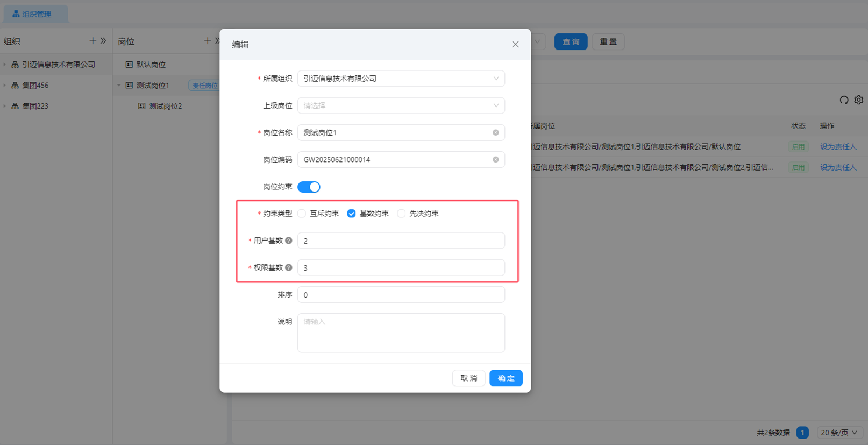The height and width of the screenshot is (445, 868).
Task: Clear the 岗位名称 field with its clear icon
Action: pyautogui.click(x=496, y=132)
